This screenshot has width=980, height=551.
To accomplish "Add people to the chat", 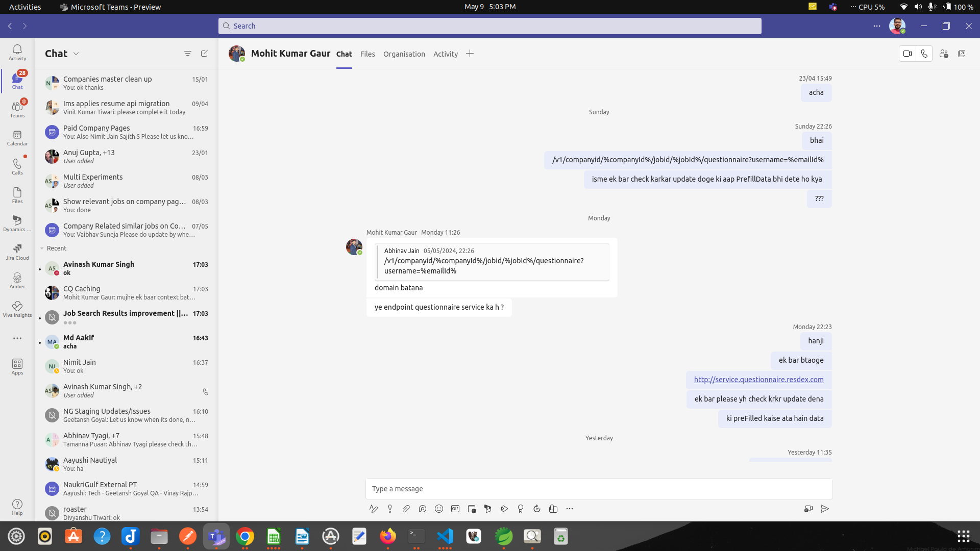I will pyautogui.click(x=944, y=54).
